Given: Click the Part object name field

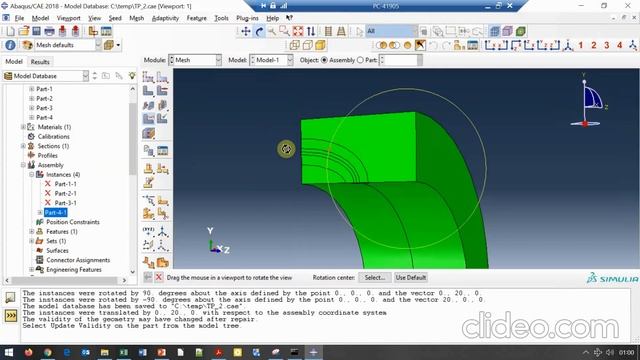Looking at the screenshot, I should coord(401,60).
